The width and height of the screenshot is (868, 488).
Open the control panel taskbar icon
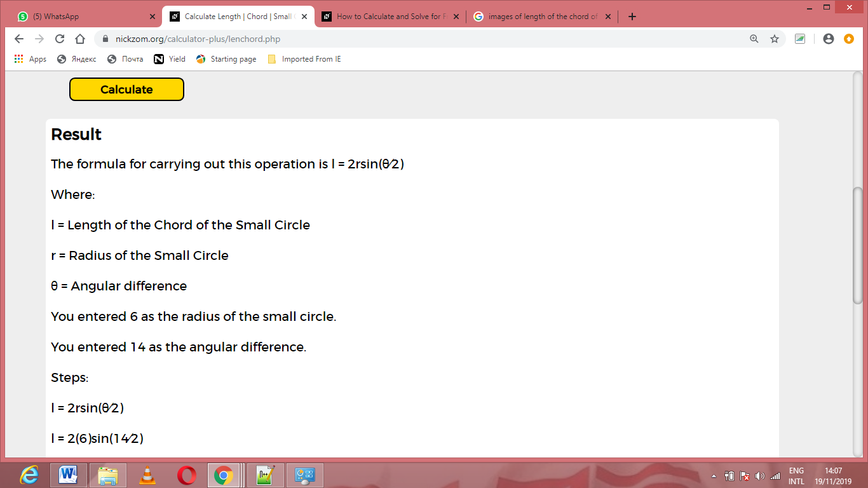point(305,475)
